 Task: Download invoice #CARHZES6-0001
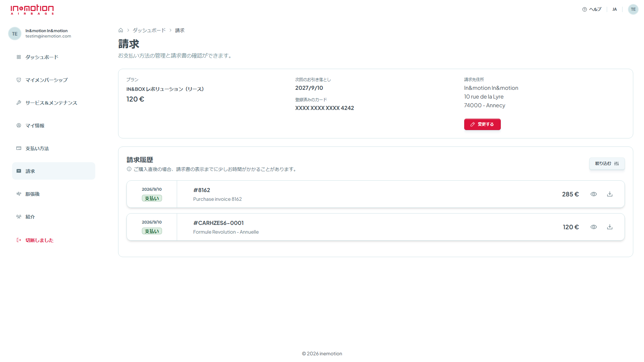(x=610, y=227)
